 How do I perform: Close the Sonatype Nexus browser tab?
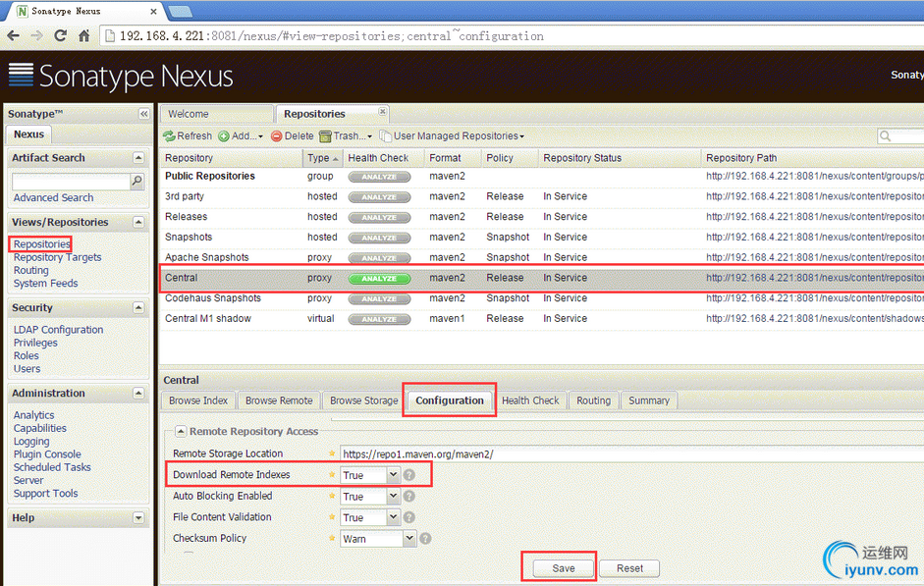coord(154,11)
